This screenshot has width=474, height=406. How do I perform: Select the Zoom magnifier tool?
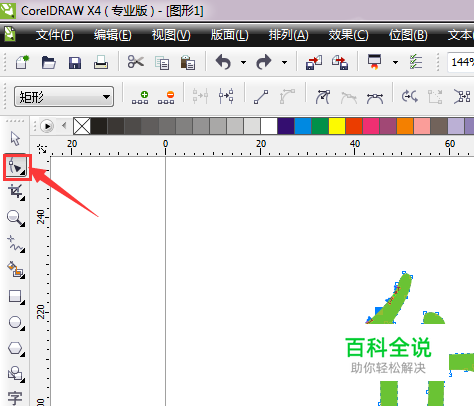pos(16,218)
